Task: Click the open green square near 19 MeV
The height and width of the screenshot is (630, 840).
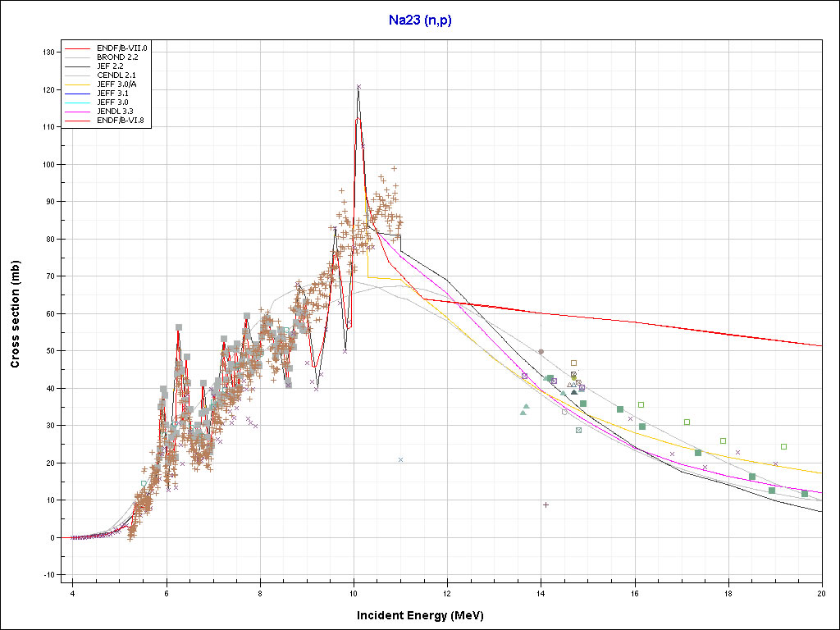Action: click(x=783, y=446)
